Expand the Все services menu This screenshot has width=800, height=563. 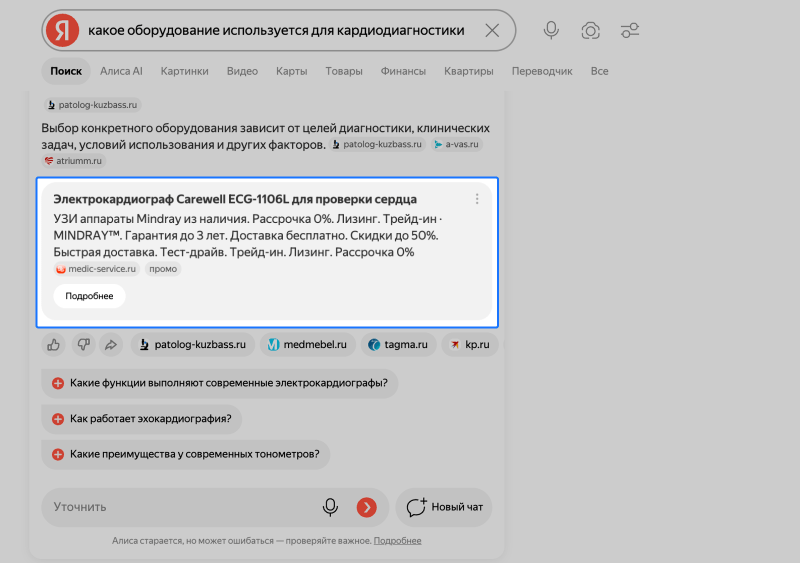coord(599,71)
